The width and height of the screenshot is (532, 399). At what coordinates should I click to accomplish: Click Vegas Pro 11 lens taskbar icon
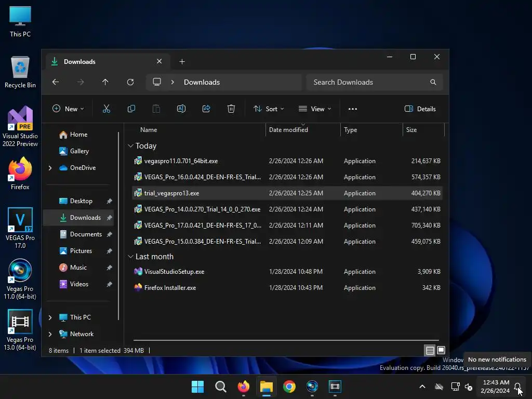click(312, 387)
